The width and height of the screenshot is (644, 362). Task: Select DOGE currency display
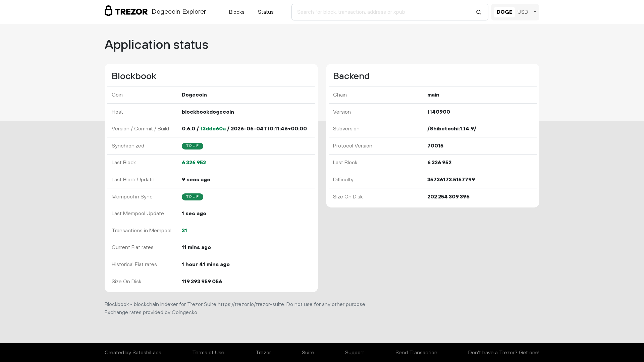tap(504, 12)
